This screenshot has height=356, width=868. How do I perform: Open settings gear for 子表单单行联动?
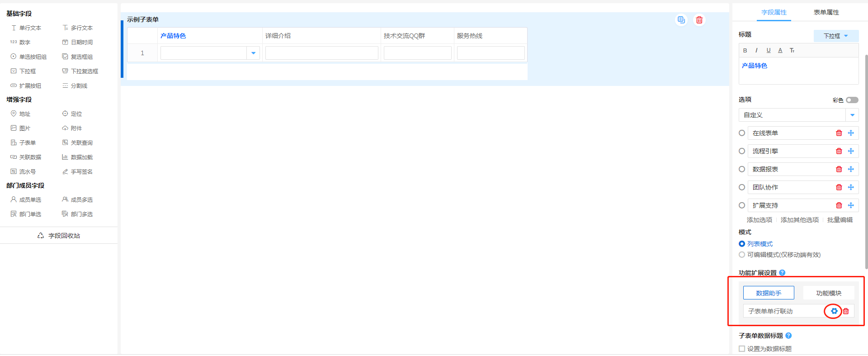click(834, 311)
